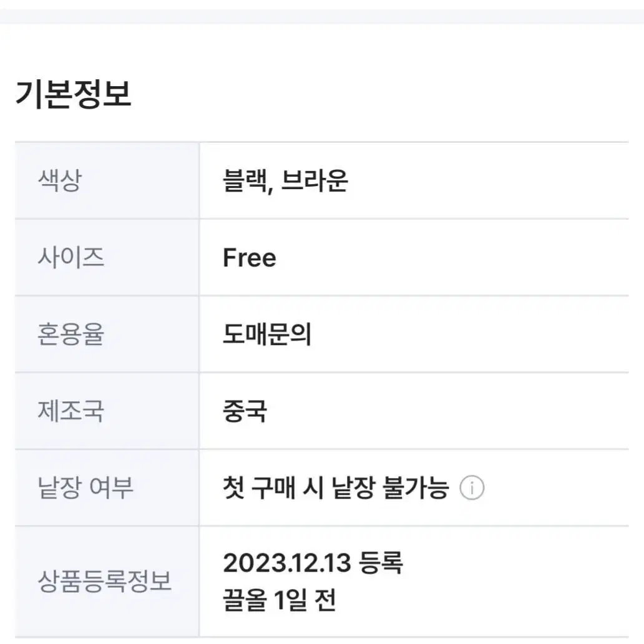Tap the 상품등록정보 row label
The width and height of the screenshot is (644, 644).
104,581
